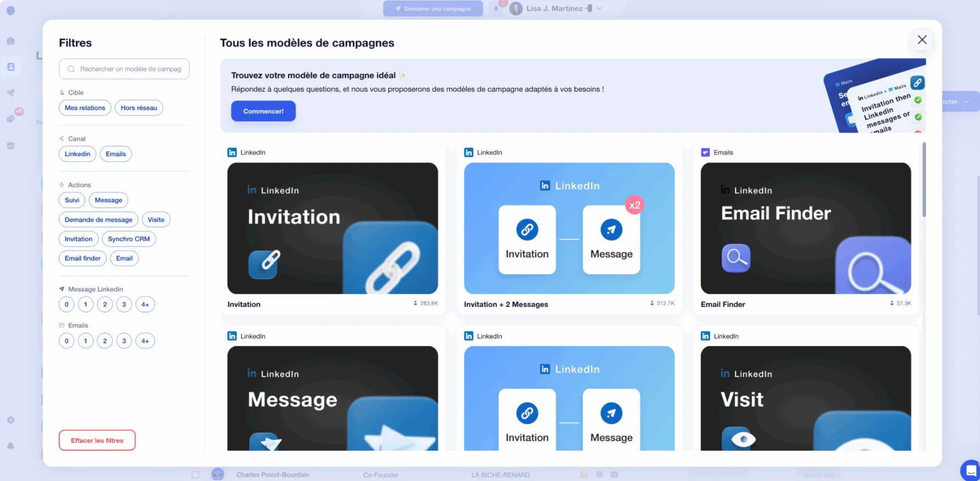Image resolution: width=980 pixels, height=481 pixels.
Task: Open the Email Finder template thumbnail
Action: coord(806,228)
